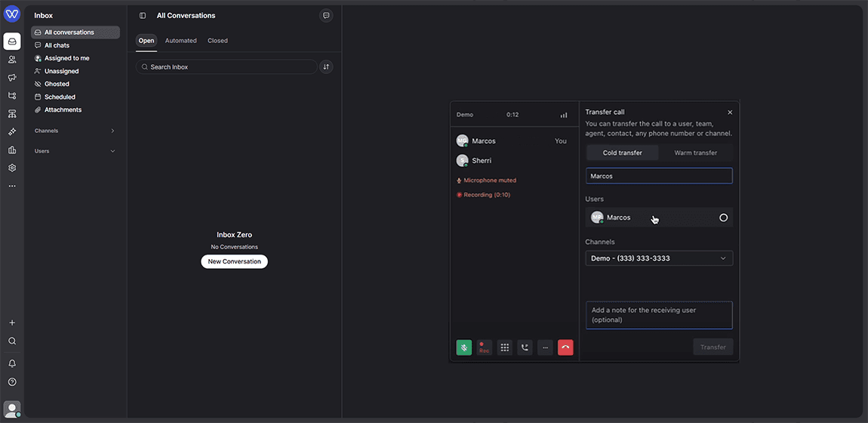The width and height of the screenshot is (868, 423).
Task: Click the new chat icon in header
Action: coord(326,16)
